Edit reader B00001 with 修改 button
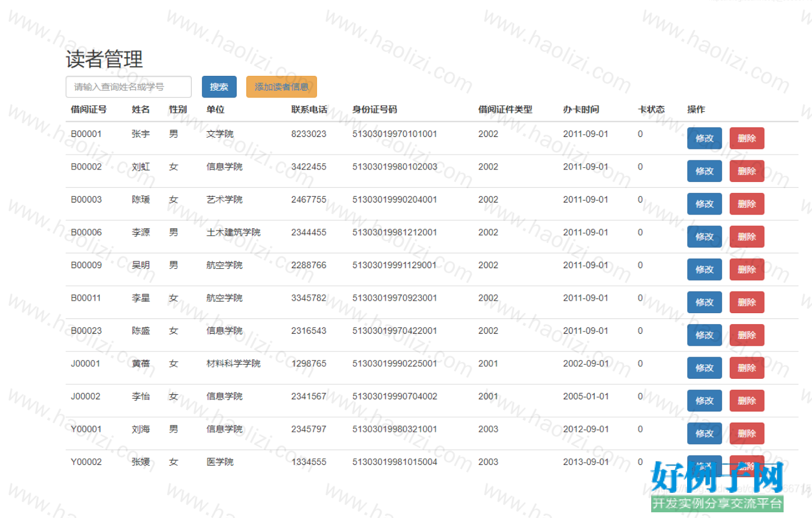The image size is (812, 518). pyautogui.click(x=704, y=138)
